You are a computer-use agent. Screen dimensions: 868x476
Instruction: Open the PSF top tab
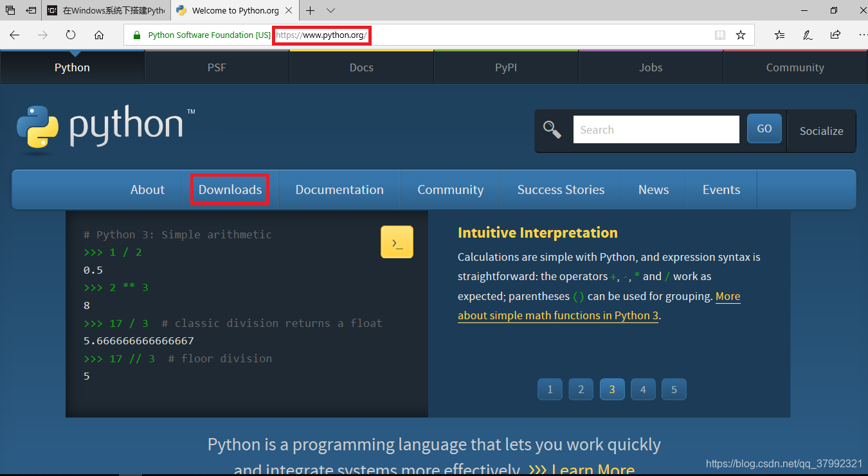(x=217, y=67)
